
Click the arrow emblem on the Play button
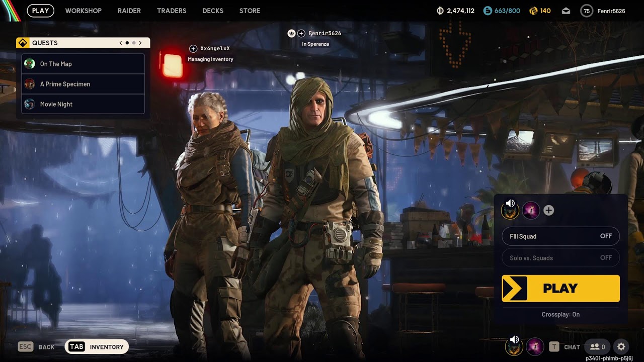[515, 288]
